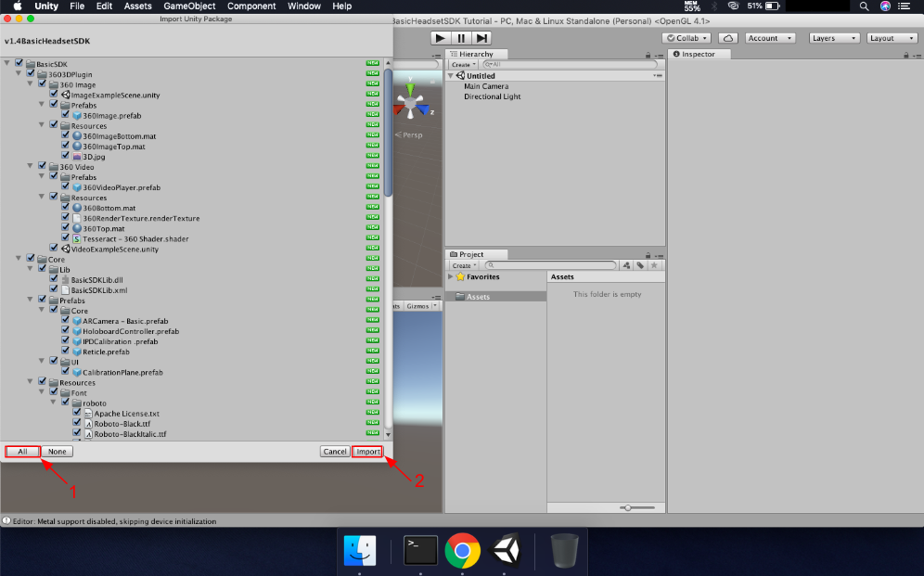Switch to the Inspector tab
924x576 pixels.
click(699, 54)
